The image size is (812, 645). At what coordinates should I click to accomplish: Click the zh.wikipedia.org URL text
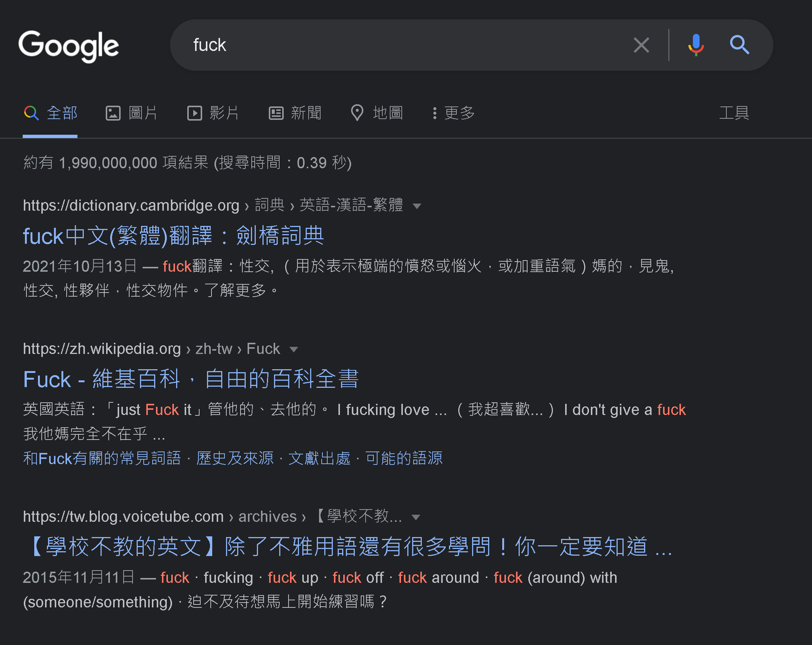(x=102, y=349)
